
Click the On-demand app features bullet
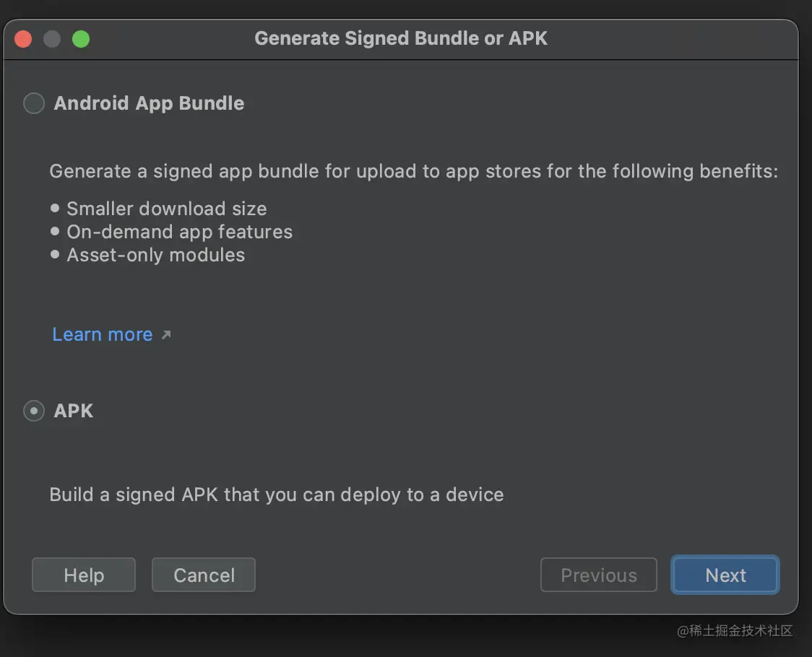pyautogui.click(x=179, y=232)
